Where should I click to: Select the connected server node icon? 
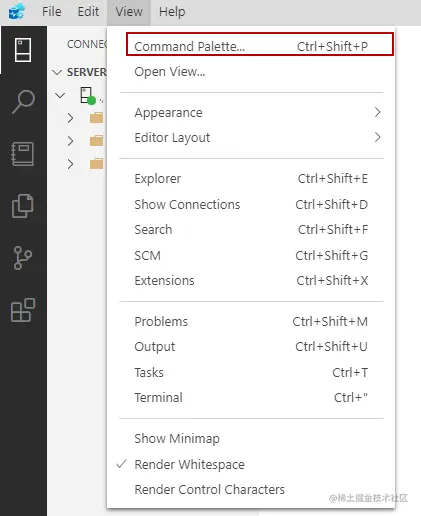pyautogui.click(x=88, y=96)
